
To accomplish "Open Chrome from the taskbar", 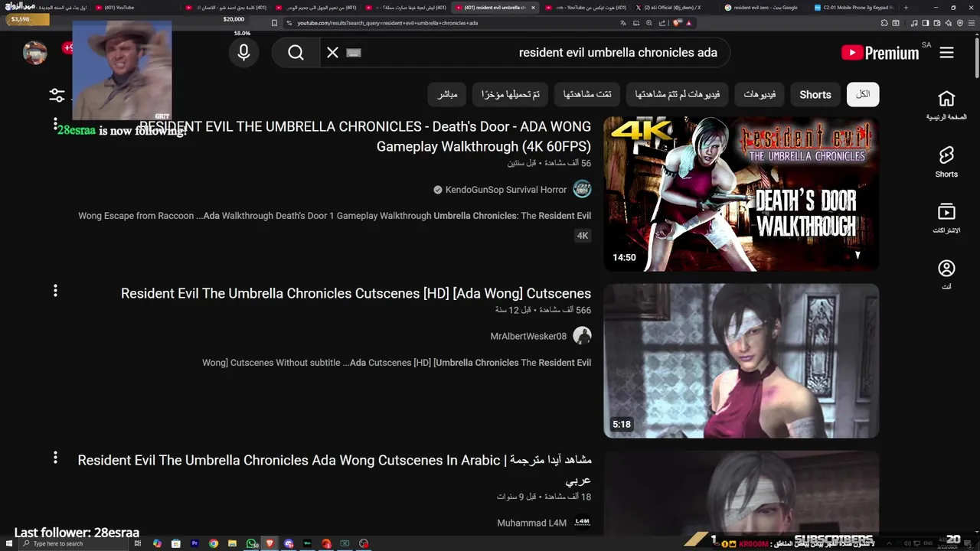I will (x=214, y=543).
